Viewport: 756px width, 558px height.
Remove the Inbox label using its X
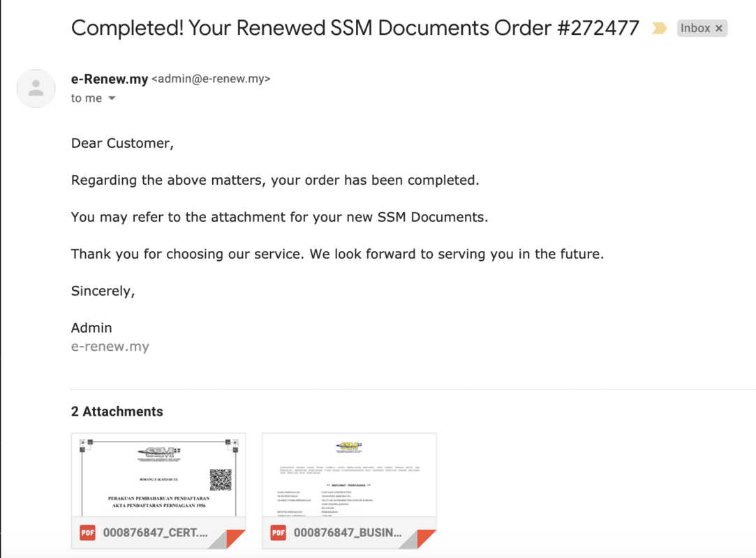(719, 29)
